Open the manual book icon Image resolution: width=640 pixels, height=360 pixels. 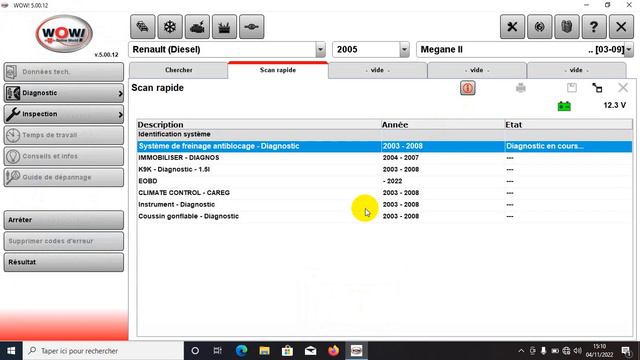(x=567, y=27)
